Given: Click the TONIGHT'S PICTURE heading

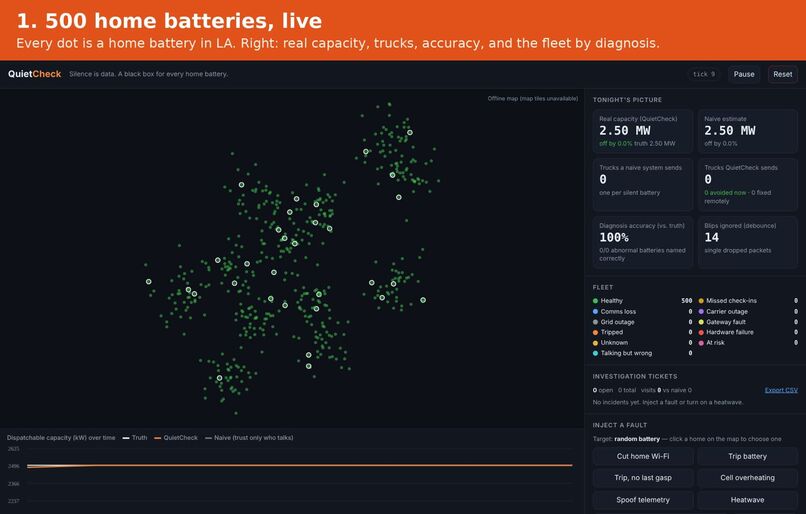Looking at the screenshot, I should point(627,100).
